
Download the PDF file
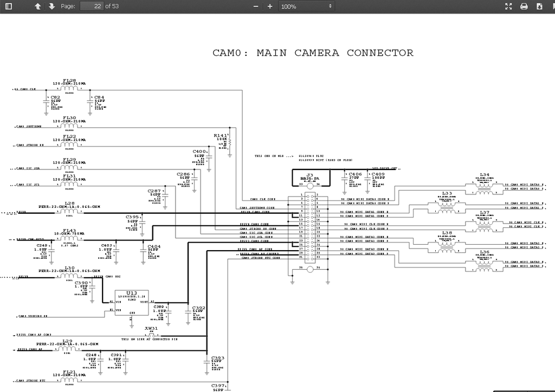(539, 6)
